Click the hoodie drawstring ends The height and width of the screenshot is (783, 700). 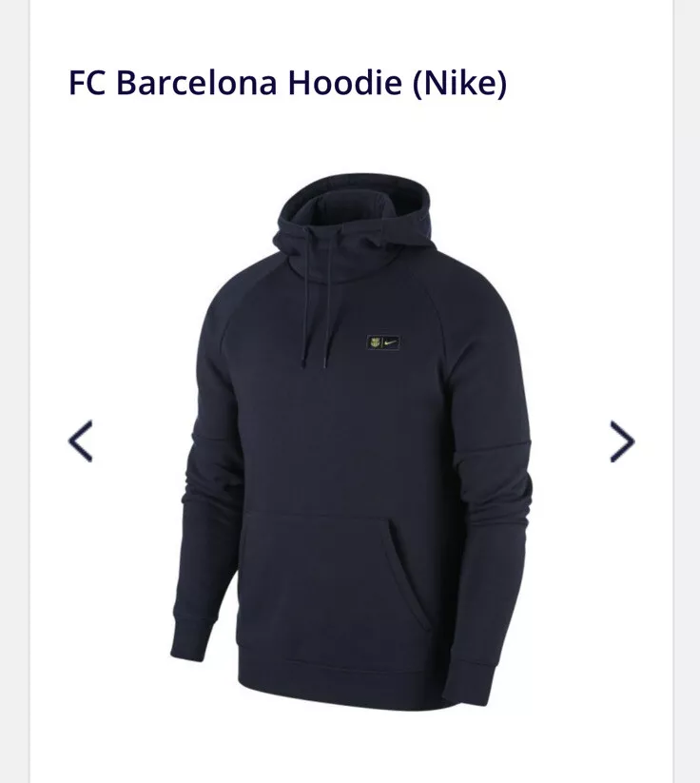pos(315,362)
